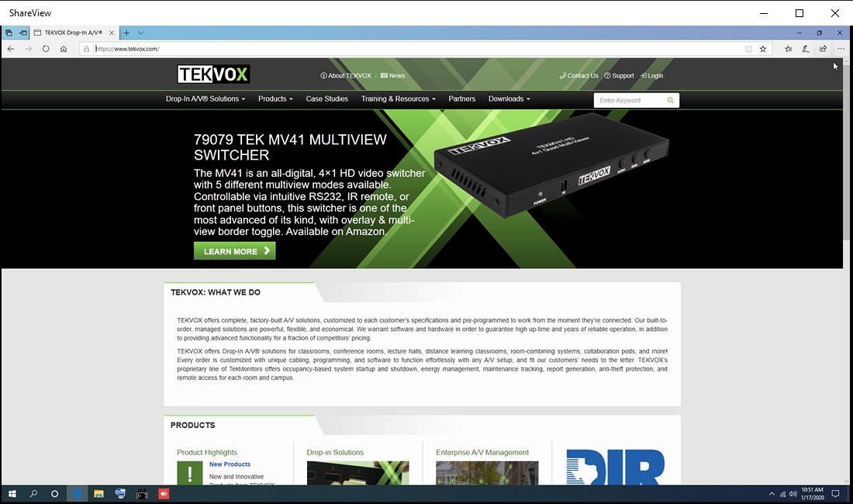Click the TEKVOX logo
The image size is (853, 504).
(x=213, y=74)
